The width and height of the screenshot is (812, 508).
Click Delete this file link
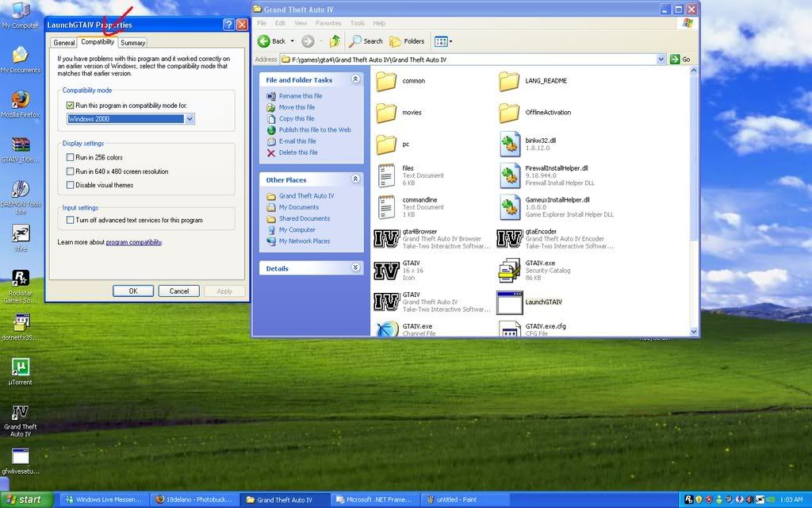point(298,152)
